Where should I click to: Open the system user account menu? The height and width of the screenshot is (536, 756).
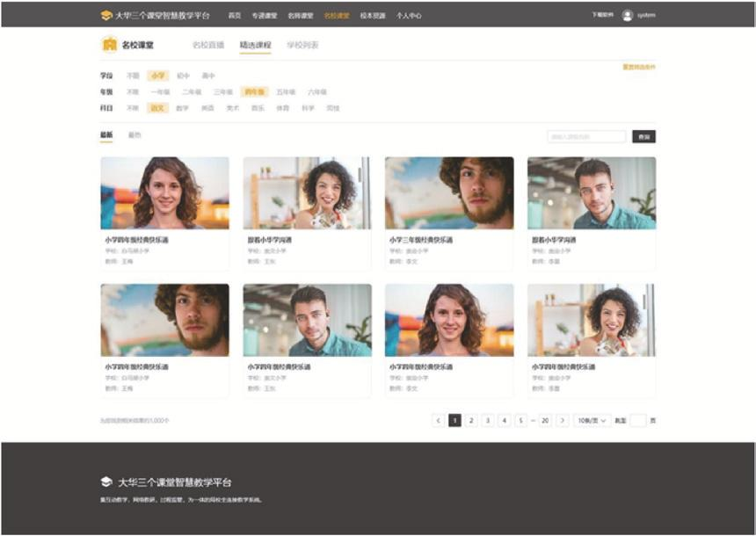[x=646, y=15]
